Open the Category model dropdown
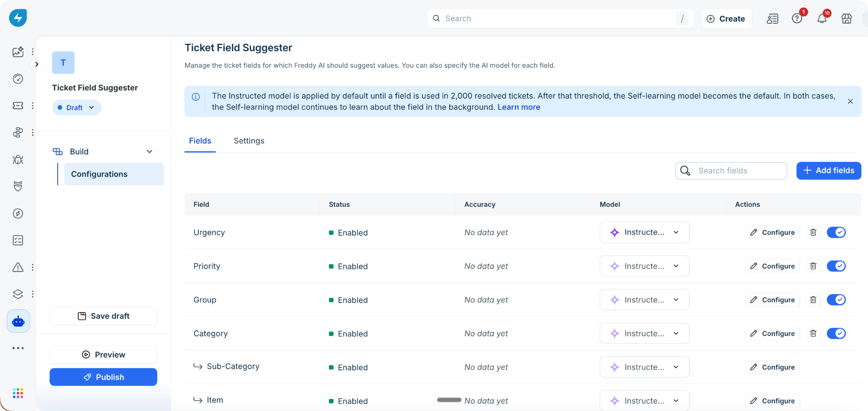Image resolution: width=868 pixels, height=411 pixels. (x=644, y=333)
